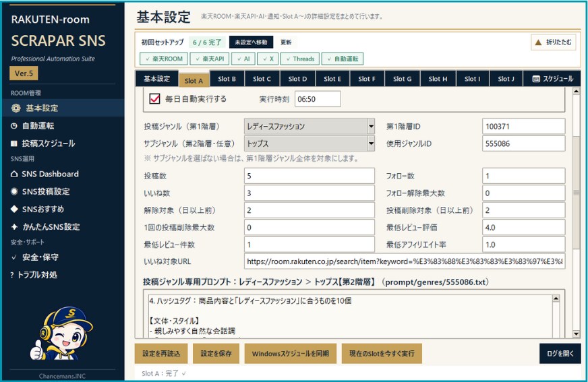The height and width of the screenshot is (382, 588).
Task: Click the gear icon beside 基本設定 in sidebar
Action: [x=16, y=108]
